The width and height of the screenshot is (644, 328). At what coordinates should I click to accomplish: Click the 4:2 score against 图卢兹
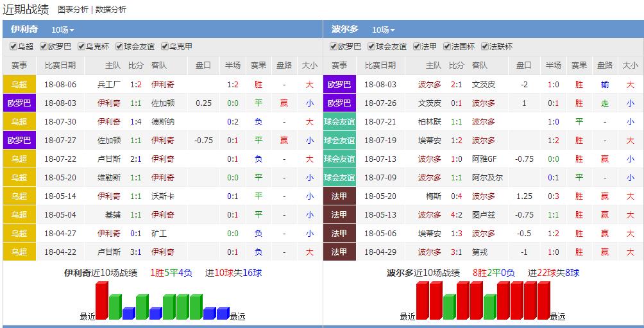pyautogui.click(x=456, y=215)
